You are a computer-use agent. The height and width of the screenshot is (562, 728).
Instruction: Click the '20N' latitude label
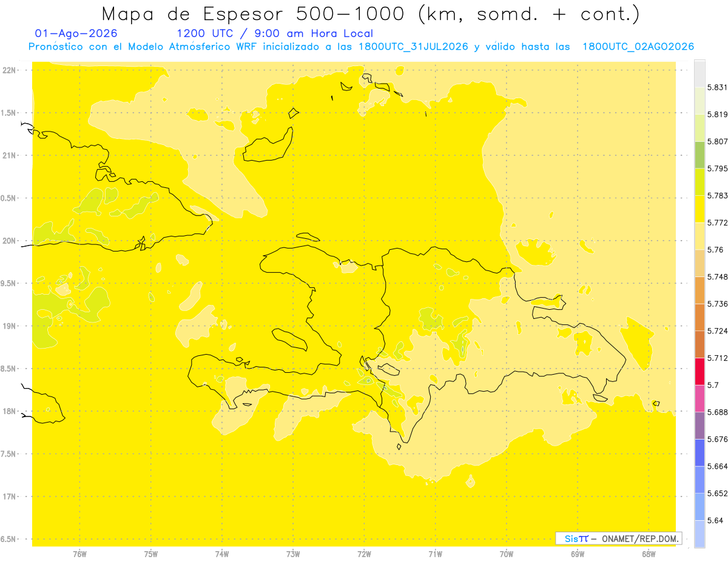pos(10,241)
